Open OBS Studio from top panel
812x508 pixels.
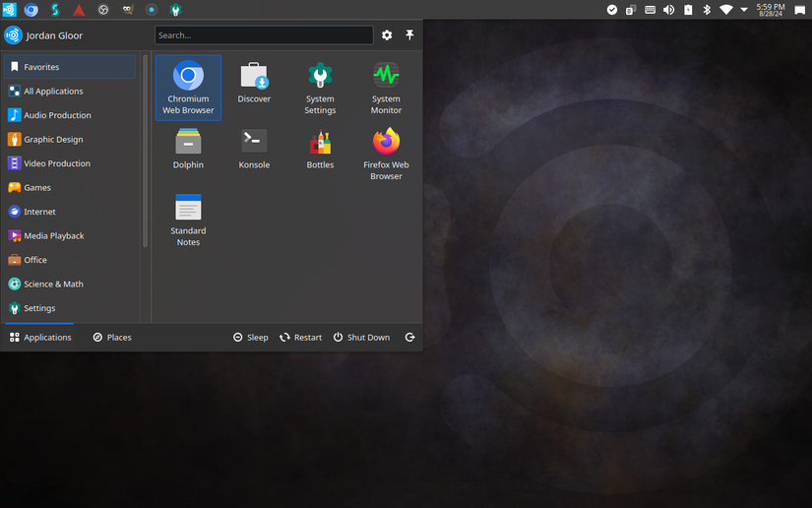click(103, 9)
